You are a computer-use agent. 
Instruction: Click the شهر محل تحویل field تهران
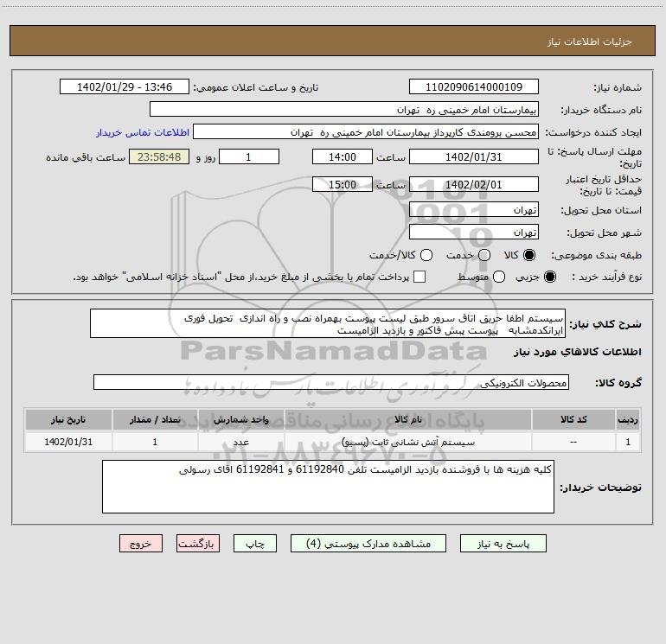coord(474,232)
